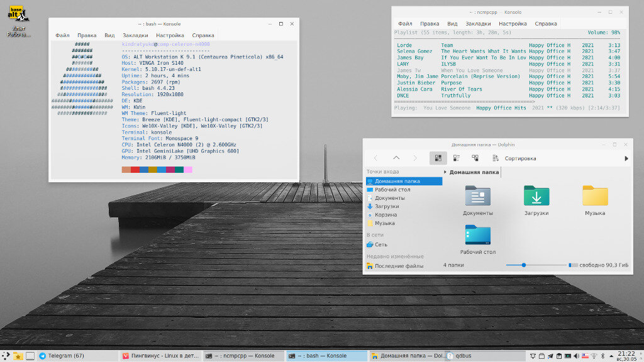644x362 pixels.
Task: Switch Dolphin to details tree view
Action: (475, 158)
